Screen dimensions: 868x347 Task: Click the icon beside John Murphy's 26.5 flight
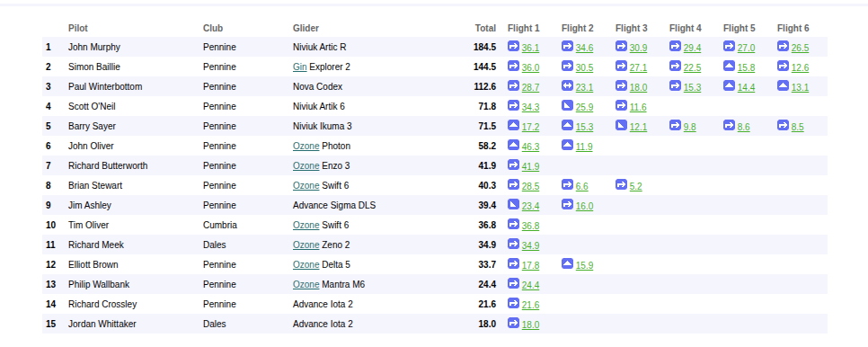[784, 46]
